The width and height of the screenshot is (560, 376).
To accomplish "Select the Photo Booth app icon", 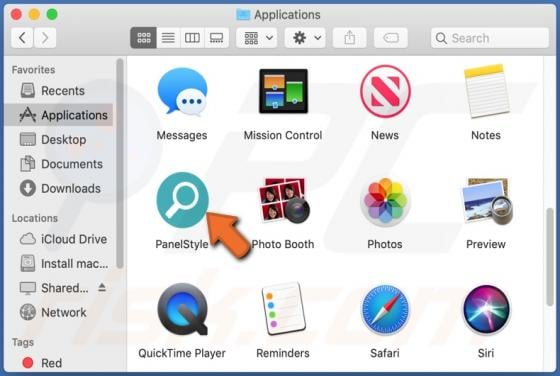I will click(x=284, y=200).
